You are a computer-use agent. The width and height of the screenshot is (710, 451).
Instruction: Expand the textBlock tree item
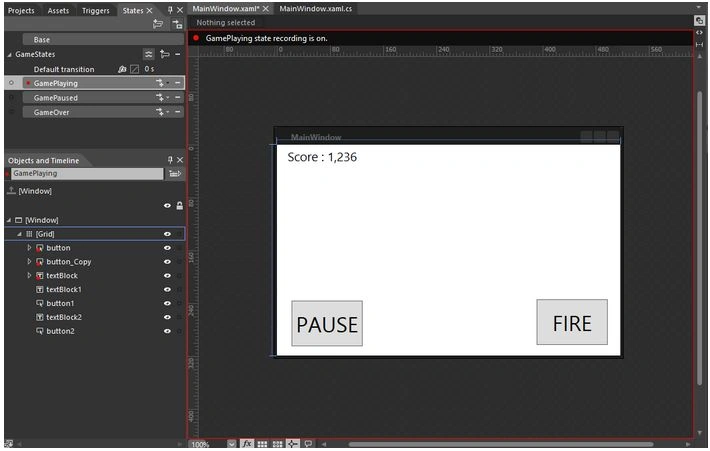[29, 275]
